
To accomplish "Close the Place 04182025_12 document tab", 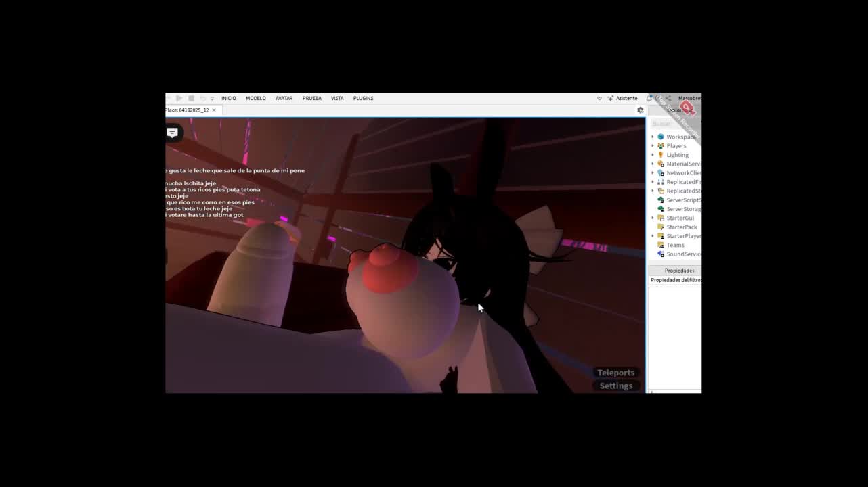I will click(214, 110).
